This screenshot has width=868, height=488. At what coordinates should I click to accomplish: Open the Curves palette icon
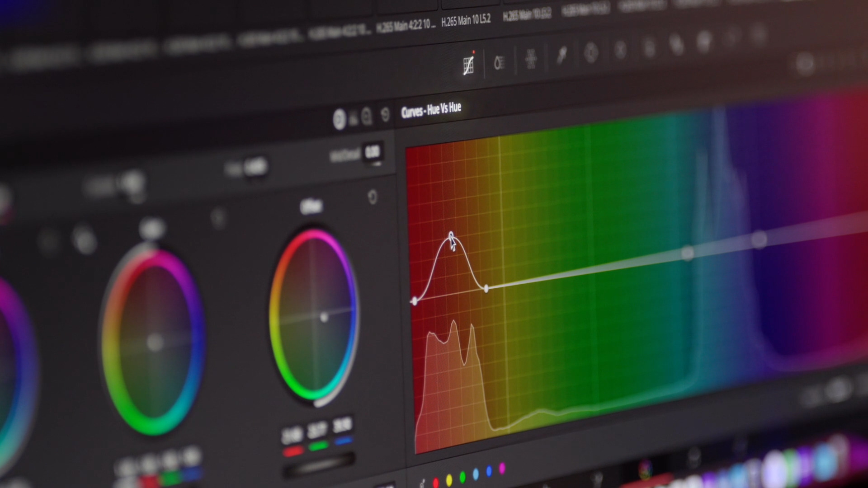(469, 66)
